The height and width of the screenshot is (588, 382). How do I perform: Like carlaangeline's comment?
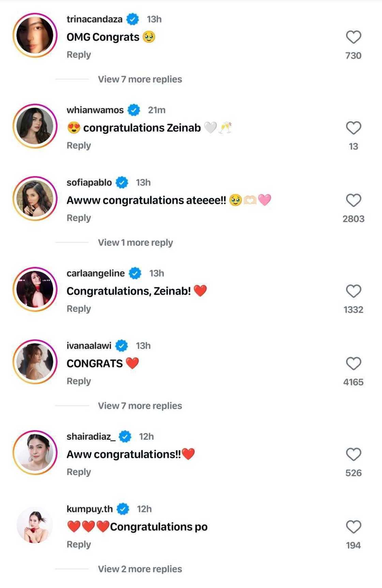354,290
